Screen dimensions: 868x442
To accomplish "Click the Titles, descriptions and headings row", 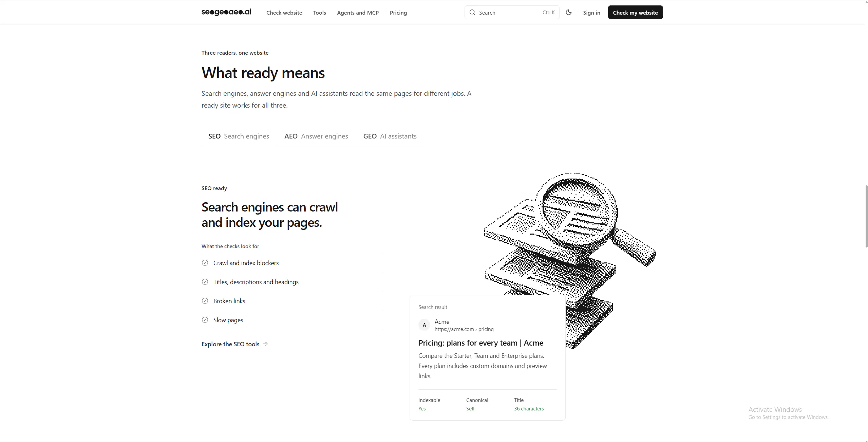I will pos(292,282).
